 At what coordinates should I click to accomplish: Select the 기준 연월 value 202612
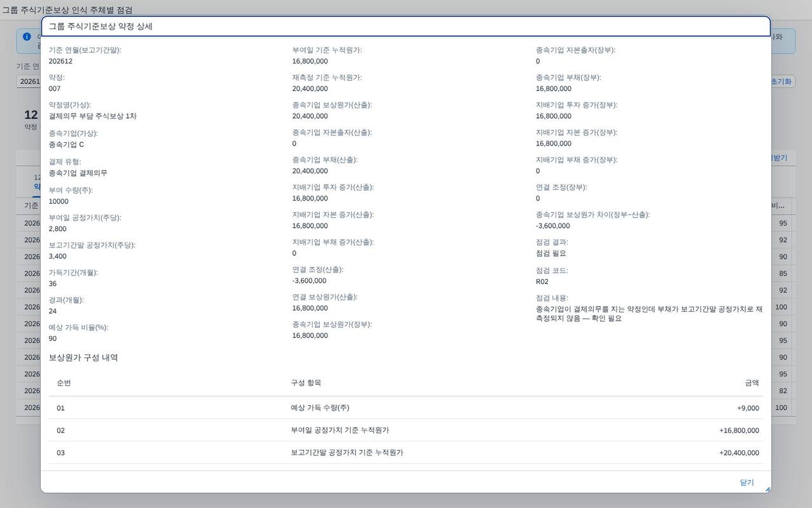(x=60, y=62)
